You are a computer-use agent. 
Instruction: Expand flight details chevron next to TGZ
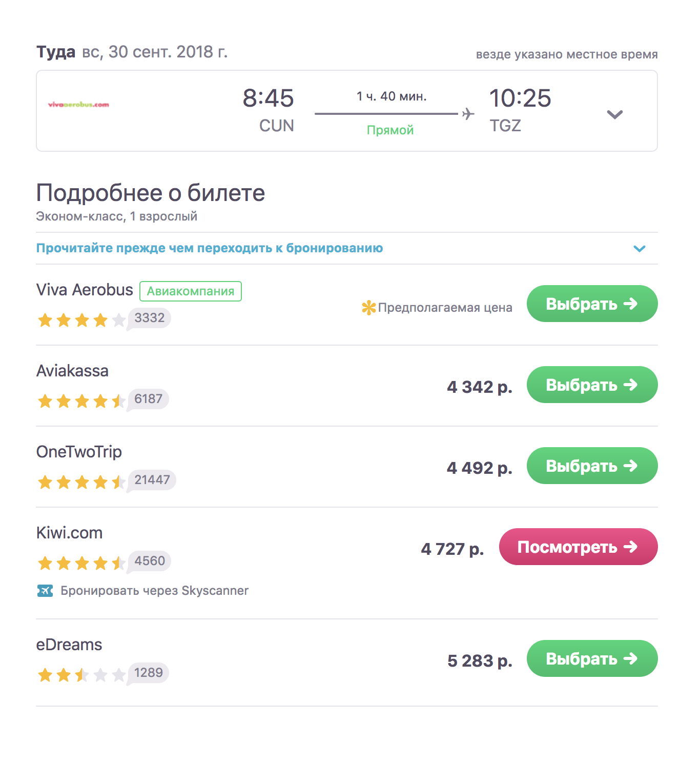click(x=614, y=114)
